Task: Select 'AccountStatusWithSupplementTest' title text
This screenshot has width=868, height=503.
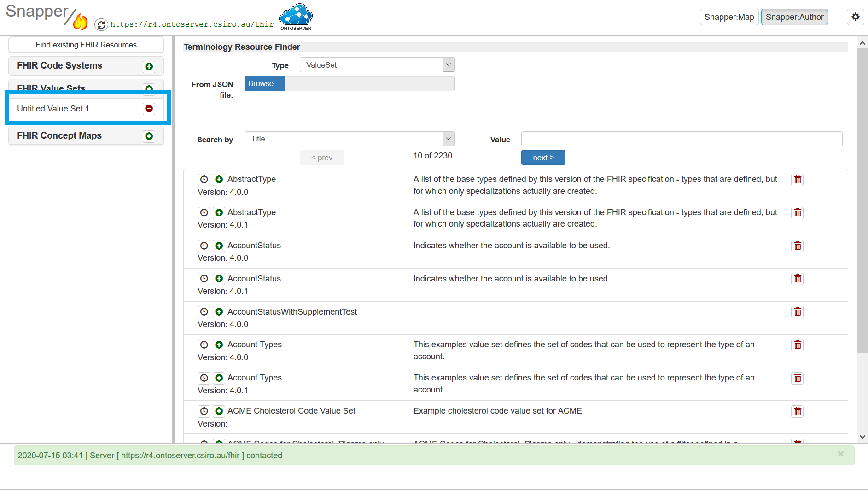Action: (292, 312)
